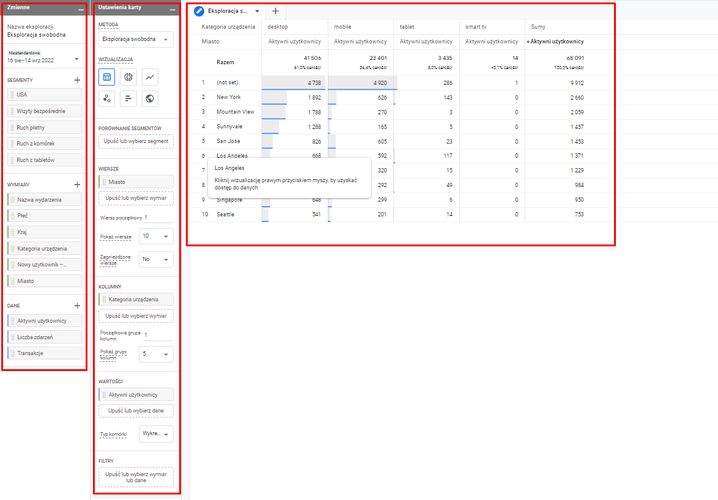Screen dimensions: 718x500
Task: Add a new dimension in Wymiary
Action: pos(77,186)
